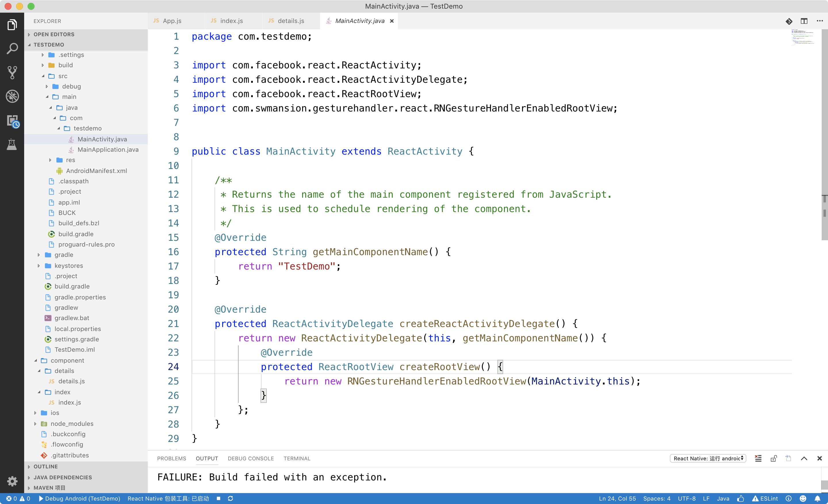
Task: Open the Source Control view
Action: coord(12,72)
